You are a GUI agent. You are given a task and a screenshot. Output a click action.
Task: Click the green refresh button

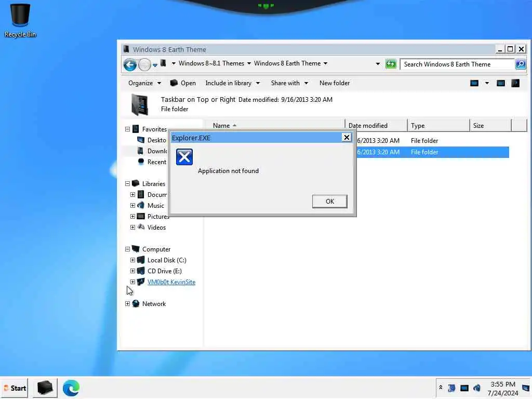(x=391, y=64)
